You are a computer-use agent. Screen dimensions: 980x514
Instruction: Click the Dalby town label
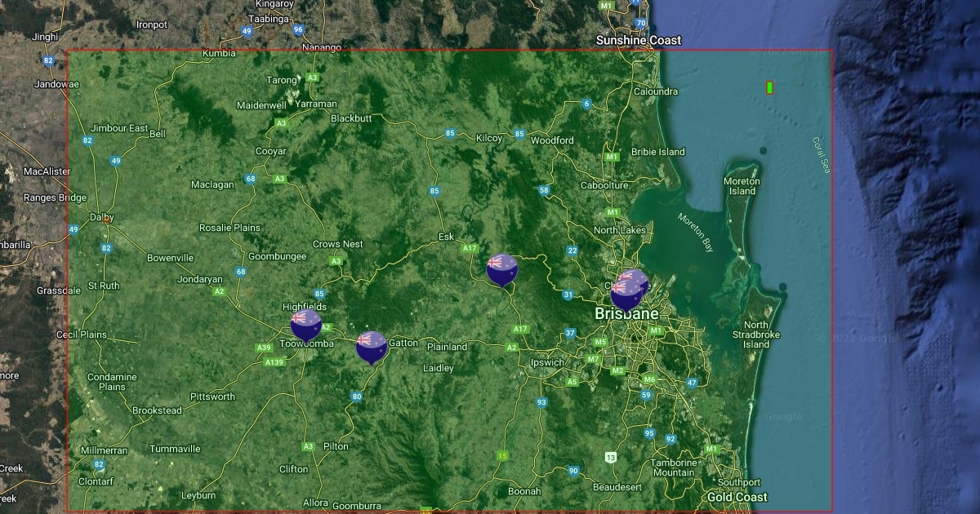103,218
